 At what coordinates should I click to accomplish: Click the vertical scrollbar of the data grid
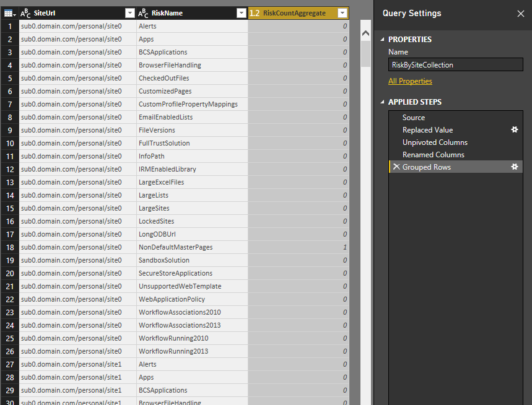pyautogui.click(x=365, y=186)
